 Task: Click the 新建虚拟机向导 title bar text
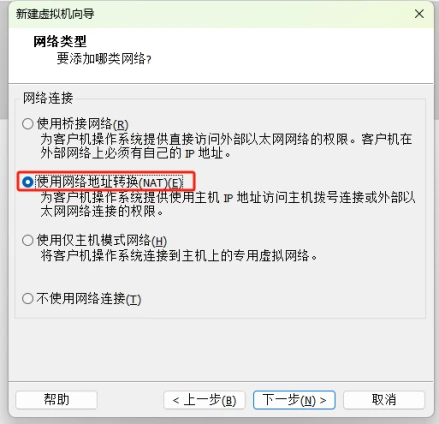pos(55,14)
